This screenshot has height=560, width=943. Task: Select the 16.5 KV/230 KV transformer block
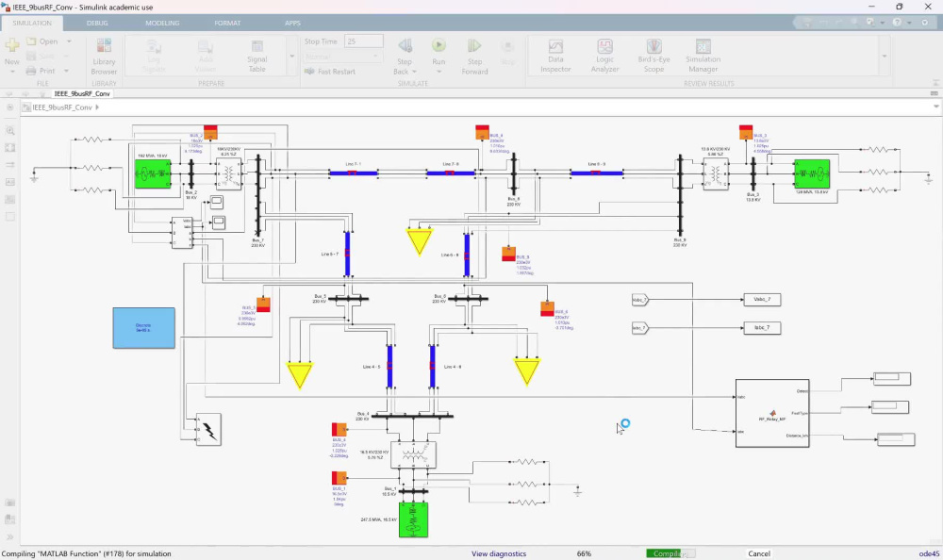coord(413,455)
